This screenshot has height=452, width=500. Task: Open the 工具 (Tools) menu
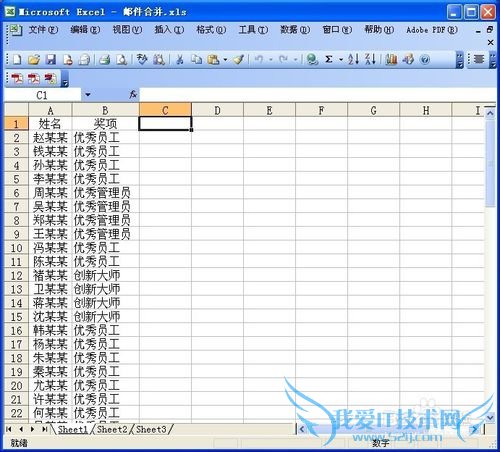[x=253, y=30]
